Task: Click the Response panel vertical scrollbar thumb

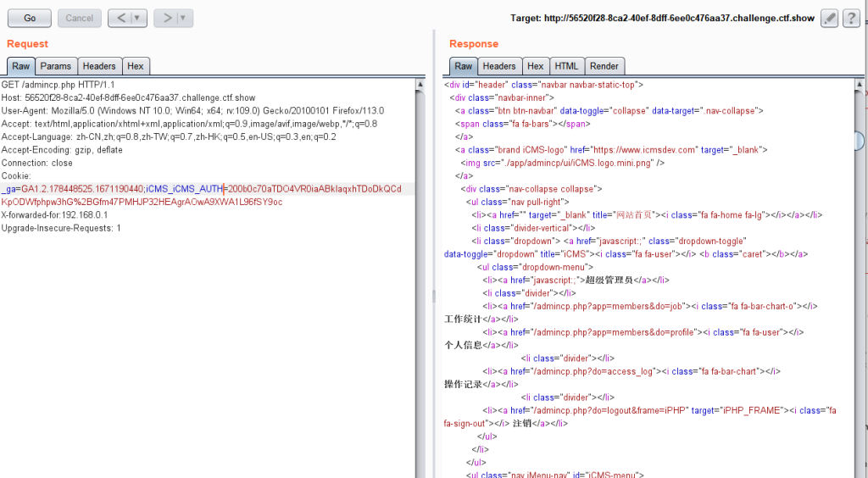Action: (x=859, y=141)
